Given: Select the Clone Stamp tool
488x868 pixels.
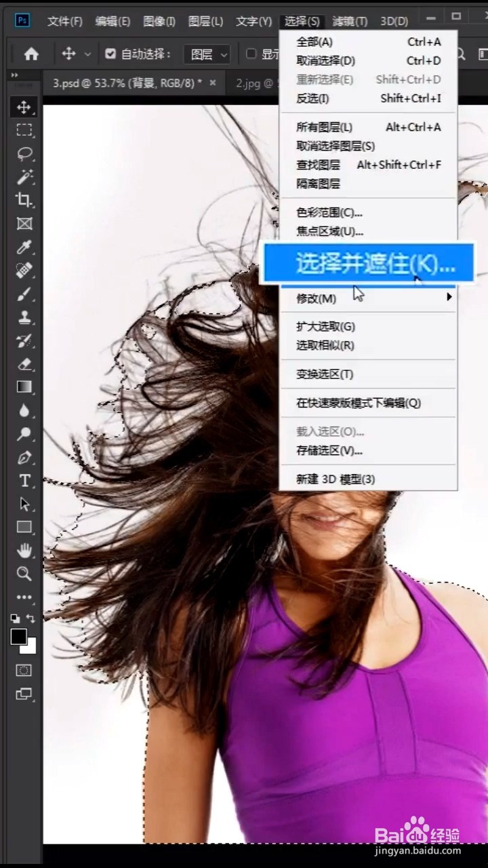Looking at the screenshot, I should pos(24,317).
